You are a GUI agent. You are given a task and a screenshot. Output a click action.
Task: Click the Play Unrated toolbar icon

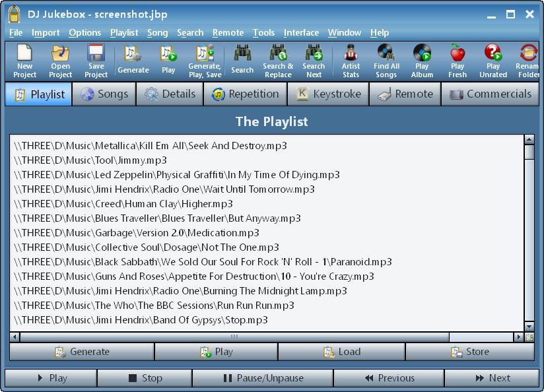pos(493,61)
